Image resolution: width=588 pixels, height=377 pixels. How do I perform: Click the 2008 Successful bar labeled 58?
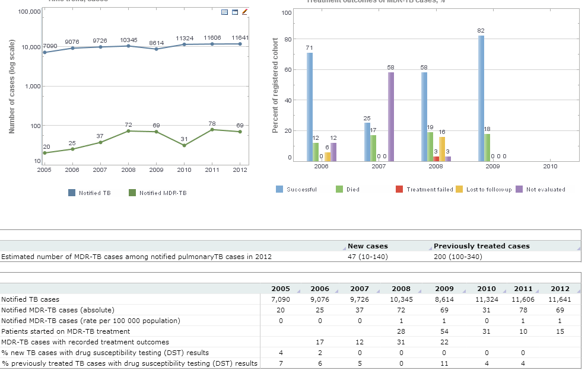click(x=424, y=117)
